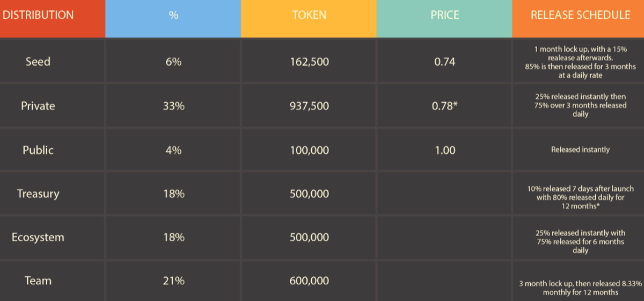Click the Treasury row label
The image size is (644, 301).
pyautogui.click(x=38, y=193)
